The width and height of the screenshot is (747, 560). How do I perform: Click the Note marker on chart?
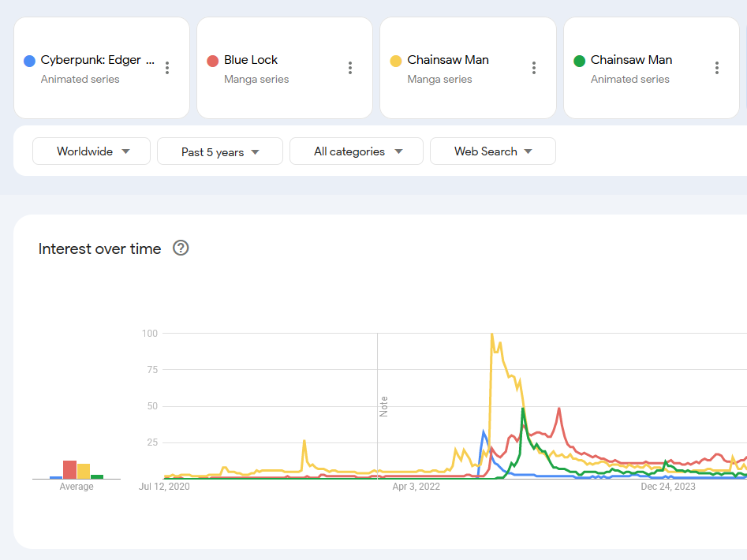coord(383,407)
